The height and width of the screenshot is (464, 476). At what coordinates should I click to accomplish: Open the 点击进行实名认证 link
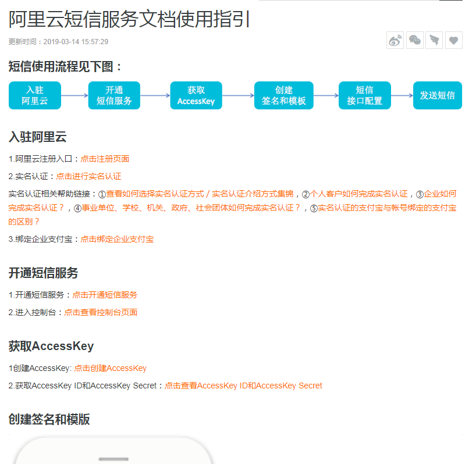click(88, 176)
